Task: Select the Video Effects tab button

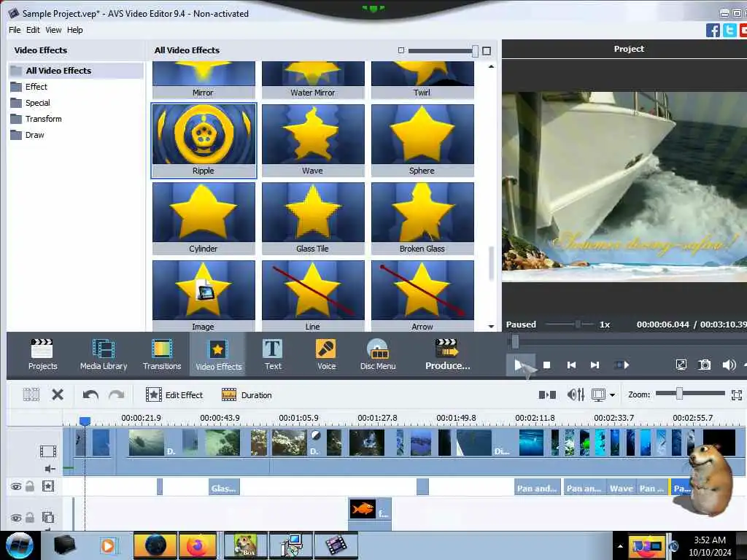Action: pyautogui.click(x=218, y=355)
